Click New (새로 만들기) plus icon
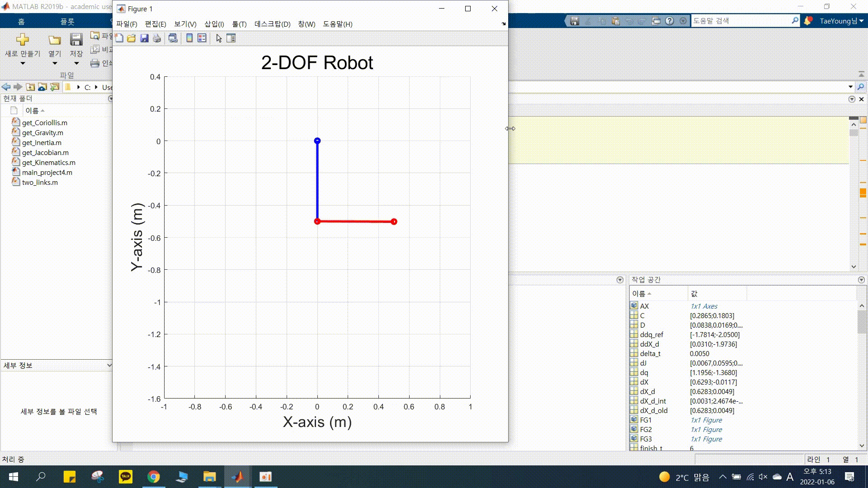Viewport: 868px width, 488px height. click(x=23, y=40)
